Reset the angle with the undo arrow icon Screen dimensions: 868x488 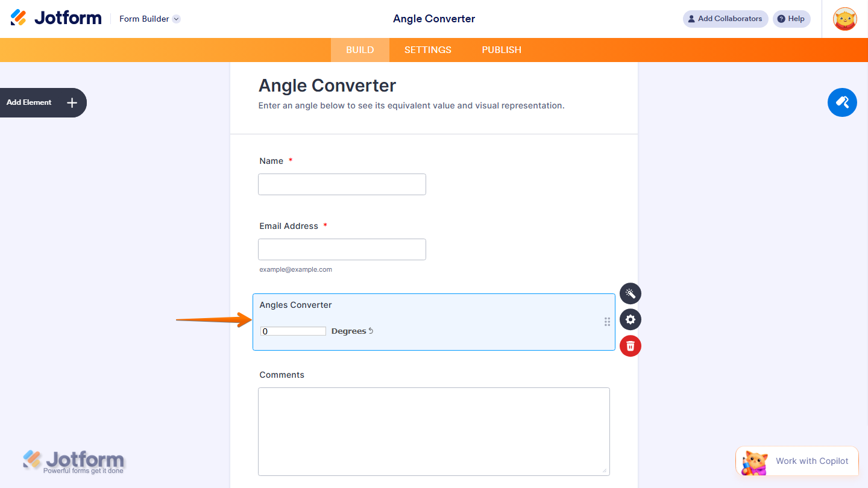pyautogui.click(x=371, y=330)
